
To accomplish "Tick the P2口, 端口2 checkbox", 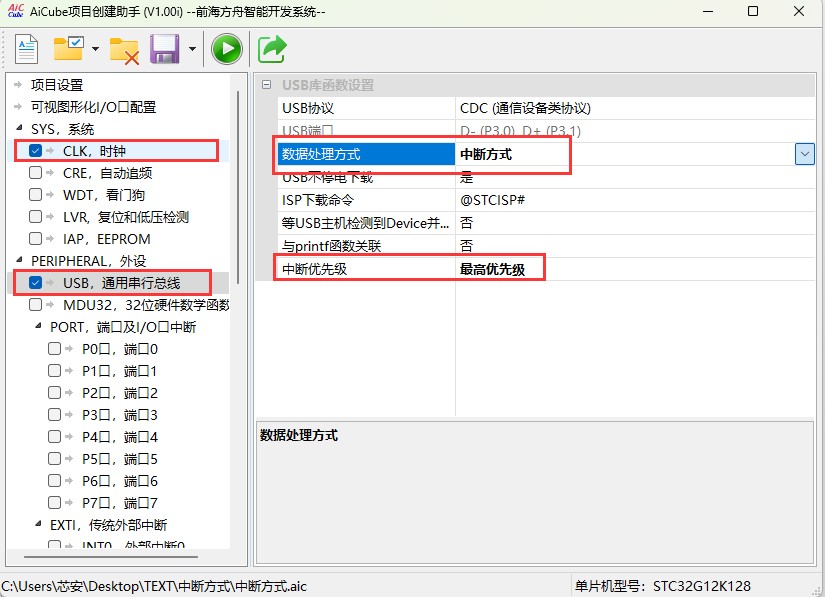I will [x=54, y=392].
